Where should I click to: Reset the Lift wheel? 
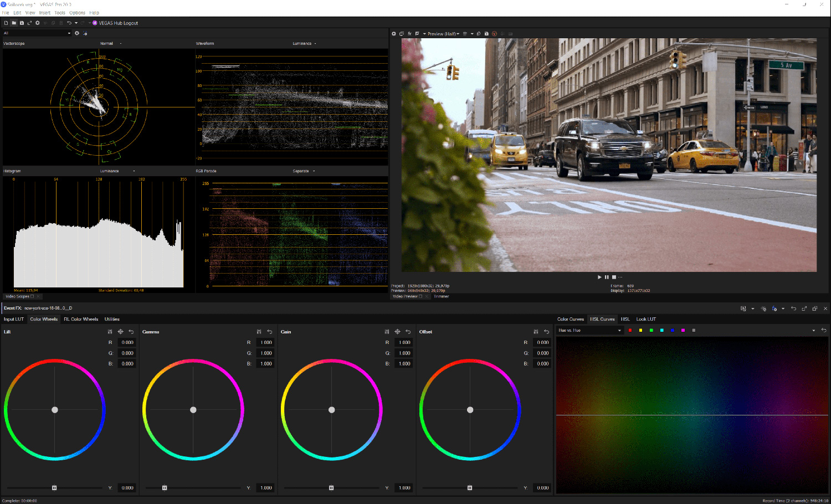coord(131,332)
